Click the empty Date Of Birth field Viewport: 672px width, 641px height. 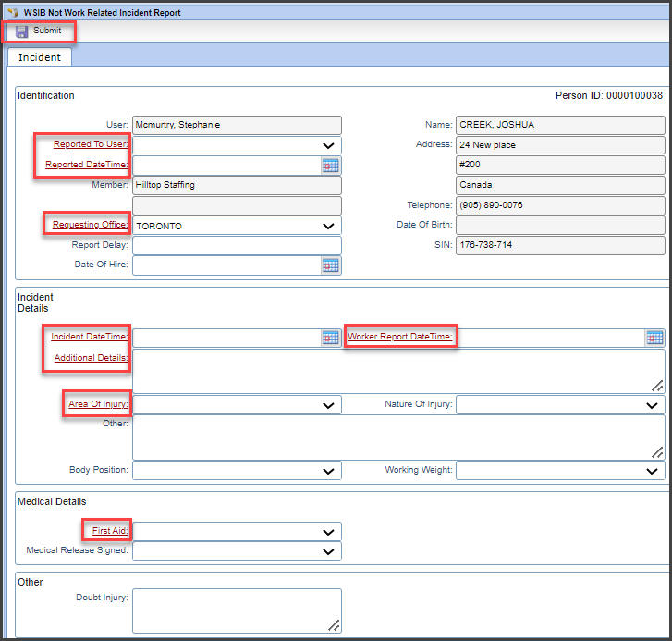pos(560,225)
